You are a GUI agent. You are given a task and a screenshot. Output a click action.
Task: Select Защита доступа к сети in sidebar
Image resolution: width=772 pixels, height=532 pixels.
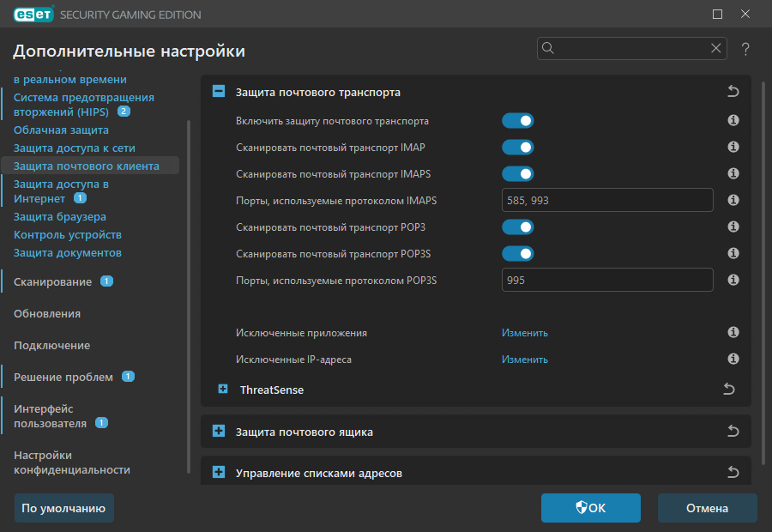tap(75, 148)
